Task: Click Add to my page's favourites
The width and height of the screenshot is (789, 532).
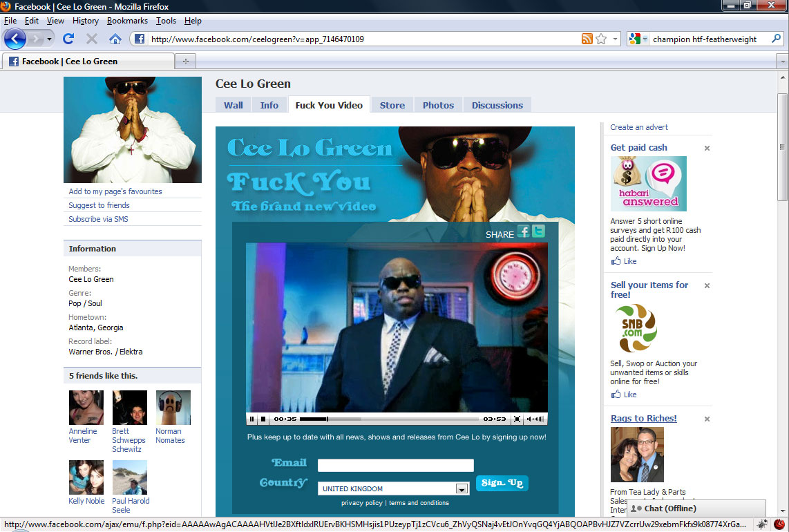Action: [115, 191]
